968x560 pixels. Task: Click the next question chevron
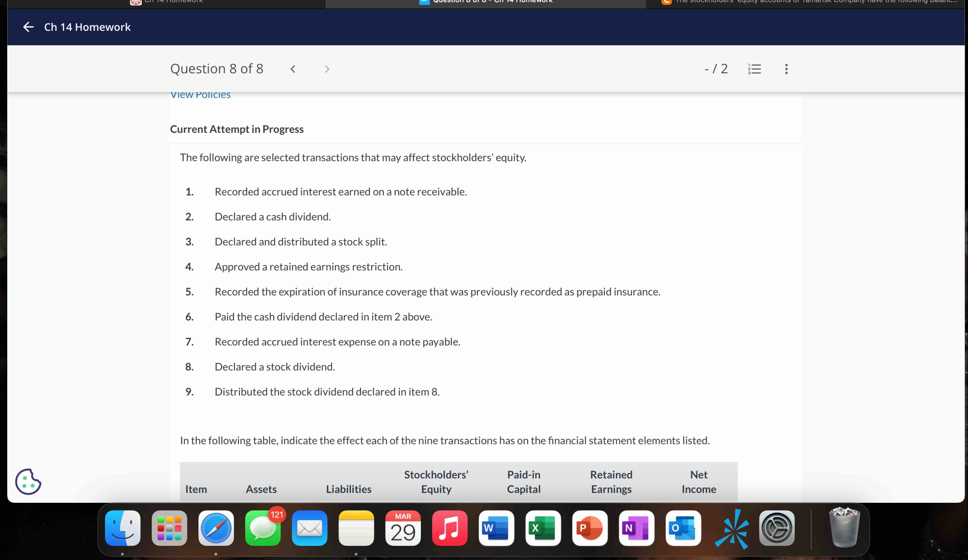[327, 69]
